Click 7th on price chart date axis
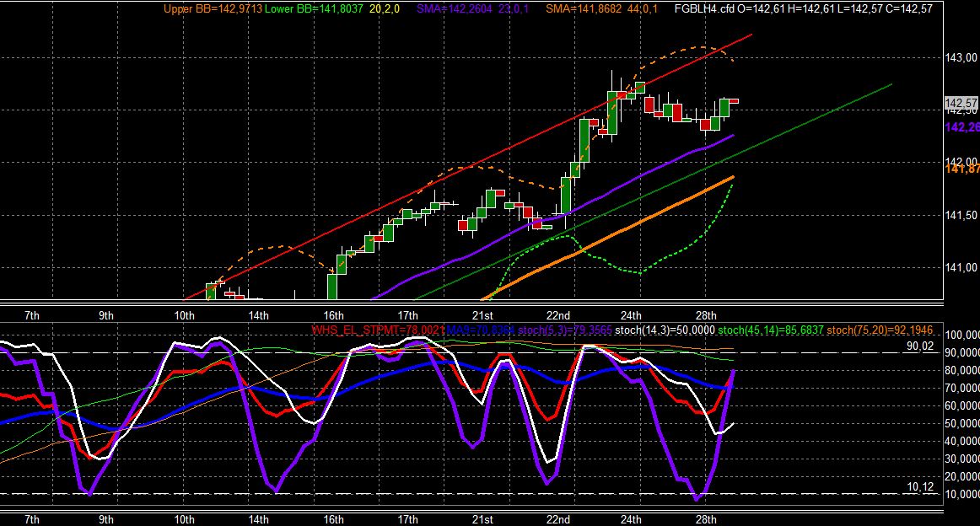The height and width of the screenshot is (526, 980). coord(32,315)
